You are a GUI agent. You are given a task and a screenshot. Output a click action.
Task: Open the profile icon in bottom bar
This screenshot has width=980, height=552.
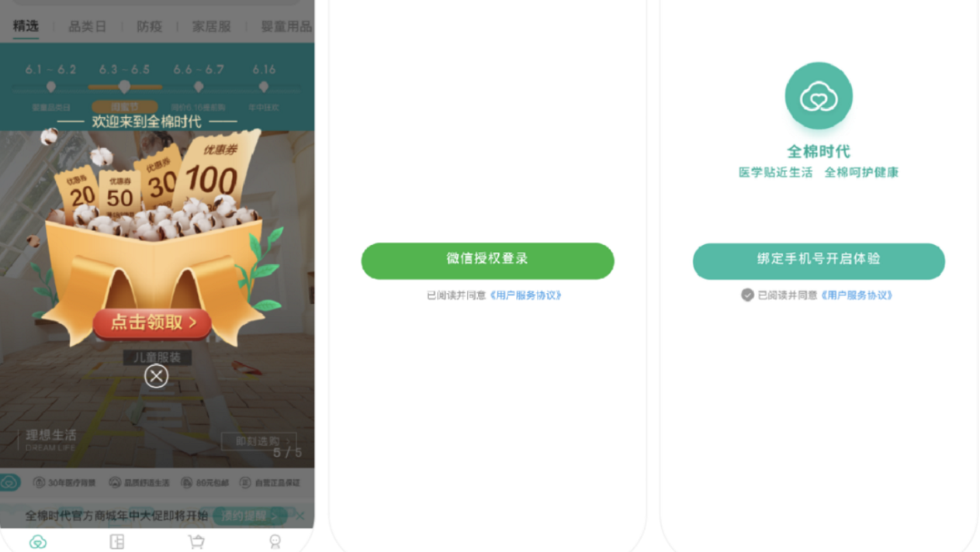click(x=275, y=542)
